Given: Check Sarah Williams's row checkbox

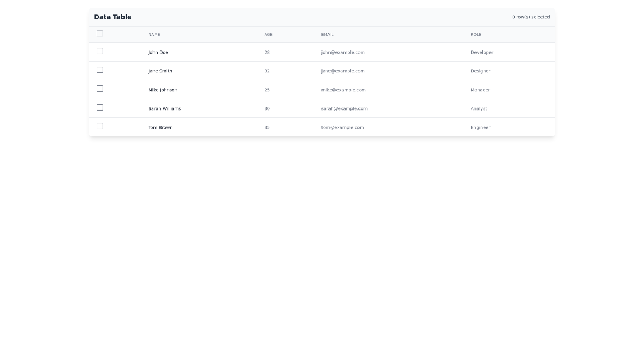Looking at the screenshot, I should (100, 107).
